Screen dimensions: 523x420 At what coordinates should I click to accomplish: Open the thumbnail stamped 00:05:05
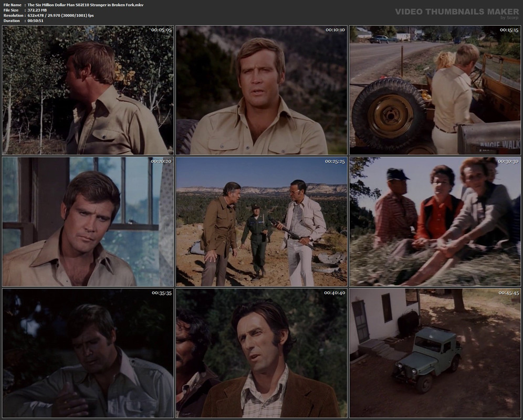[88, 90]
